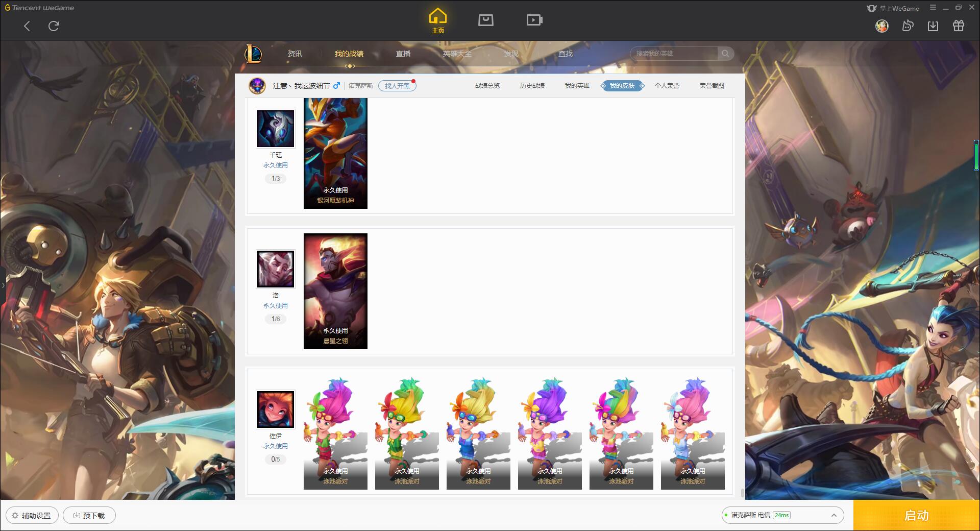Click the 洛 champion portrait
This screenshot has height=531, width=980.
click(276, 269)
